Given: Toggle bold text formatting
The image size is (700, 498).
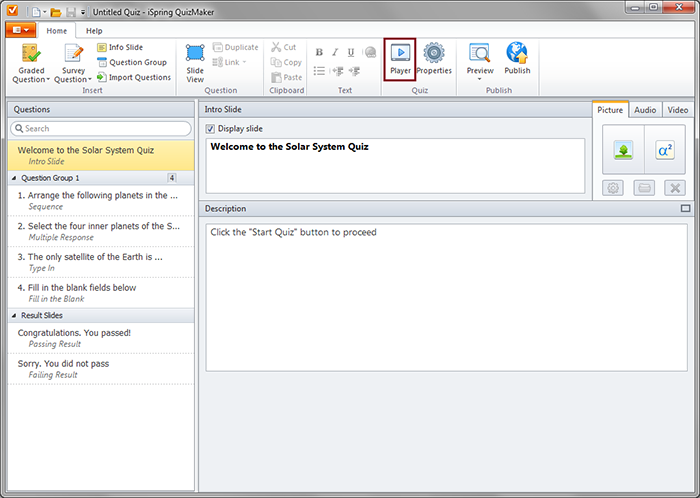Looking at the screenshot, I should (319, 52).
